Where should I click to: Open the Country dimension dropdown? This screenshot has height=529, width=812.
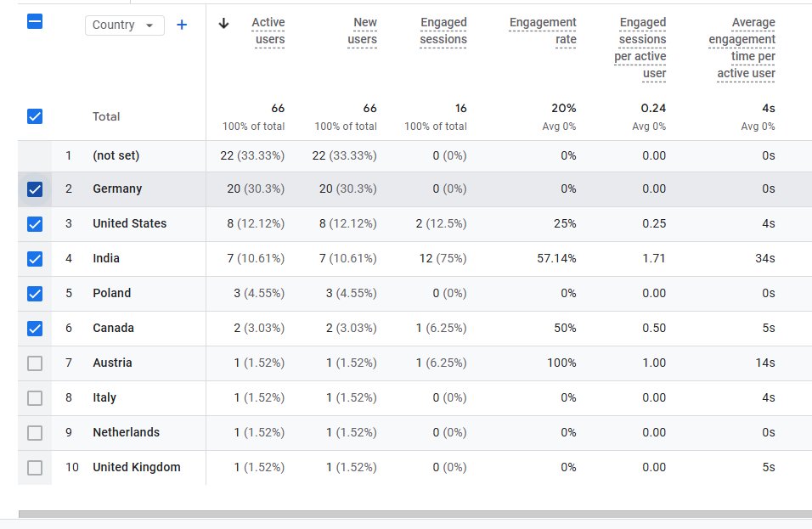pyautogui.click(x=125, y=25)
